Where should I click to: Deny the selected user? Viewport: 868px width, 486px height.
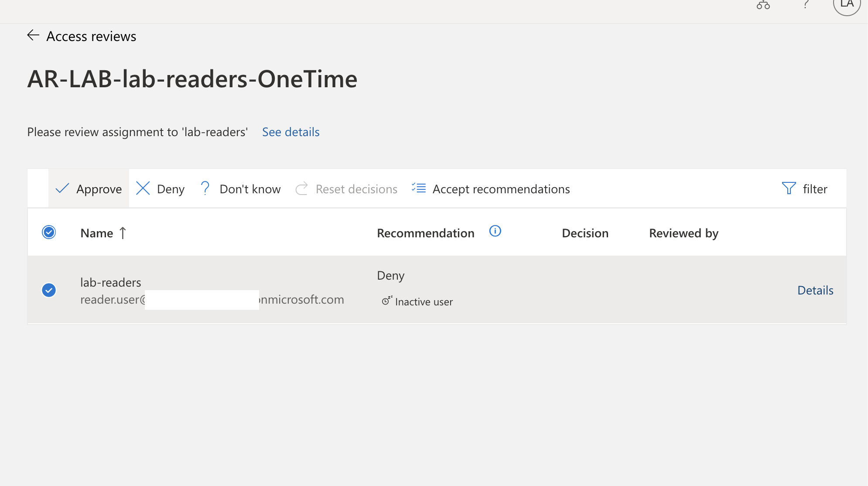point(160,189)
